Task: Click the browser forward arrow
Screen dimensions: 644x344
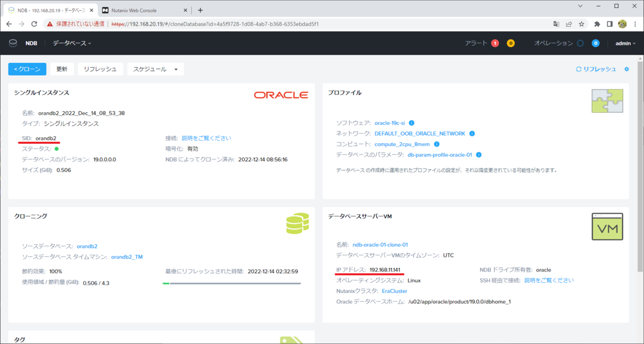Action: [22, 24]
